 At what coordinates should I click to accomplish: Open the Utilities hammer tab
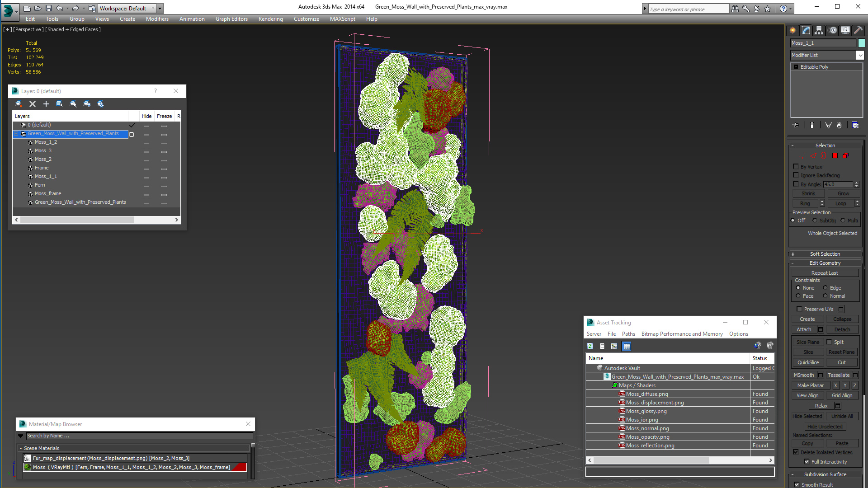tap(858, 30)
